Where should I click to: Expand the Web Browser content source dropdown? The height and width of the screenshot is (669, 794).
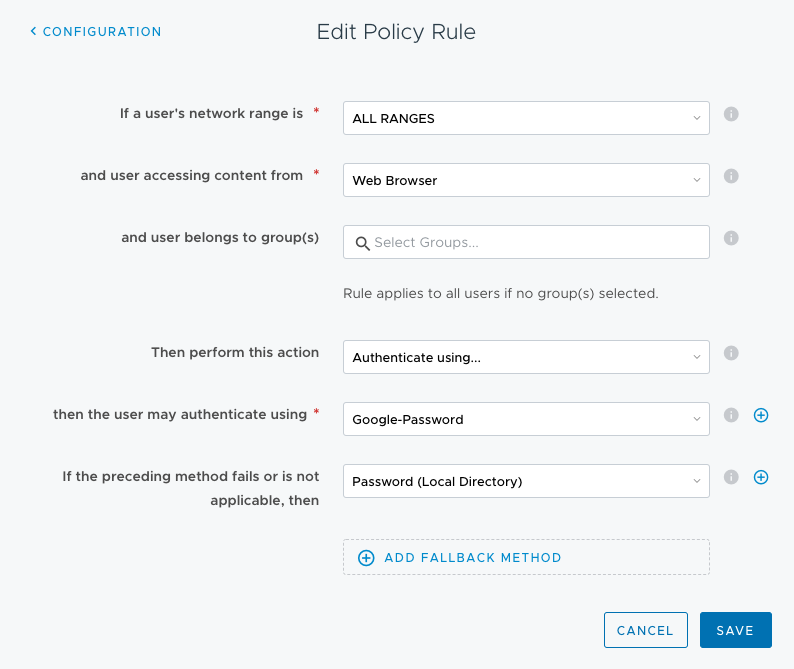[526, 180]
